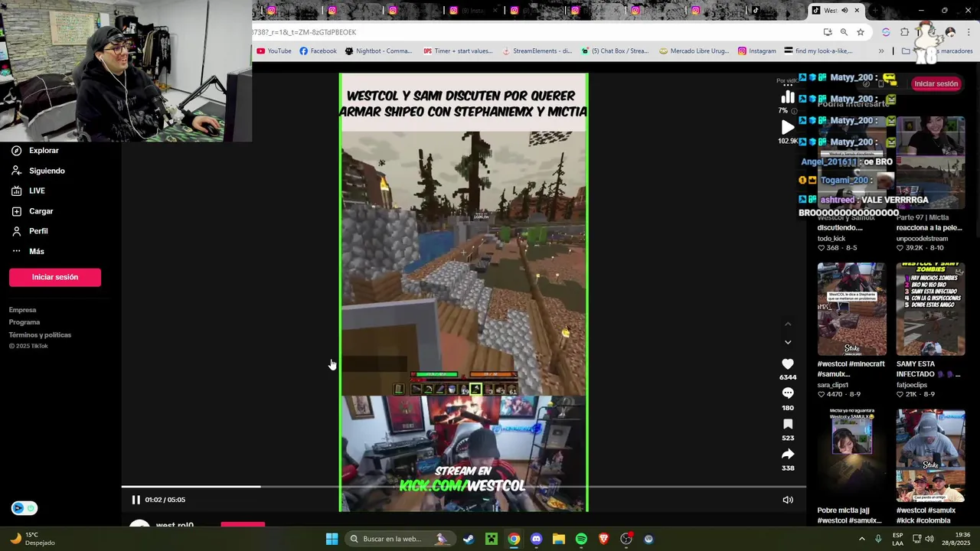Save the video with the bookmark icon
The width and height of the screenshot is (980, 551).
coord(788,424)
